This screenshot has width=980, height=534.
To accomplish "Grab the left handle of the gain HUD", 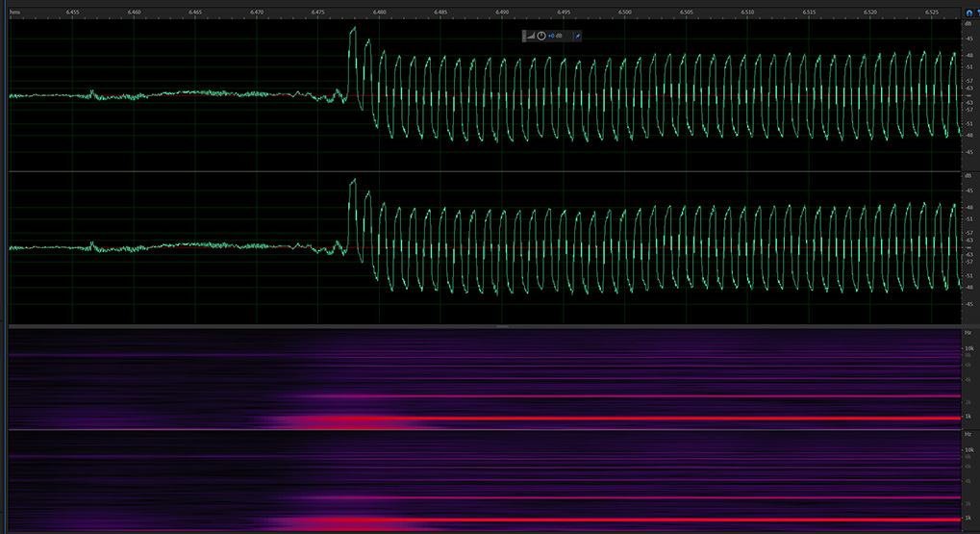I will click(524, 36).
